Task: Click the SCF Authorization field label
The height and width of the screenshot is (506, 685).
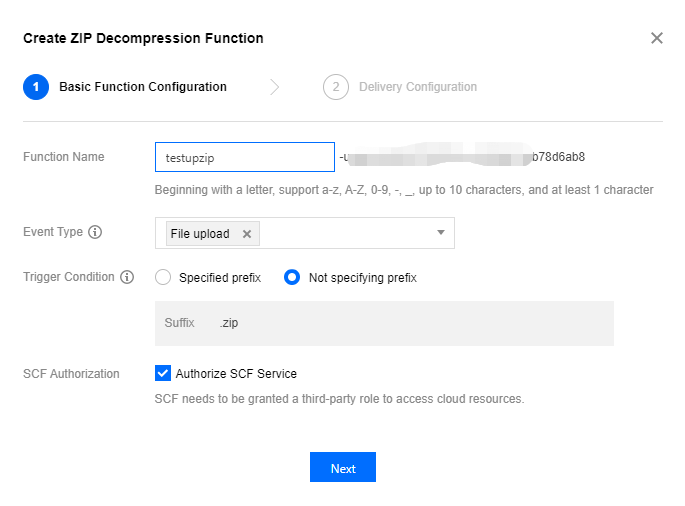Action: (x=71, y=374)
